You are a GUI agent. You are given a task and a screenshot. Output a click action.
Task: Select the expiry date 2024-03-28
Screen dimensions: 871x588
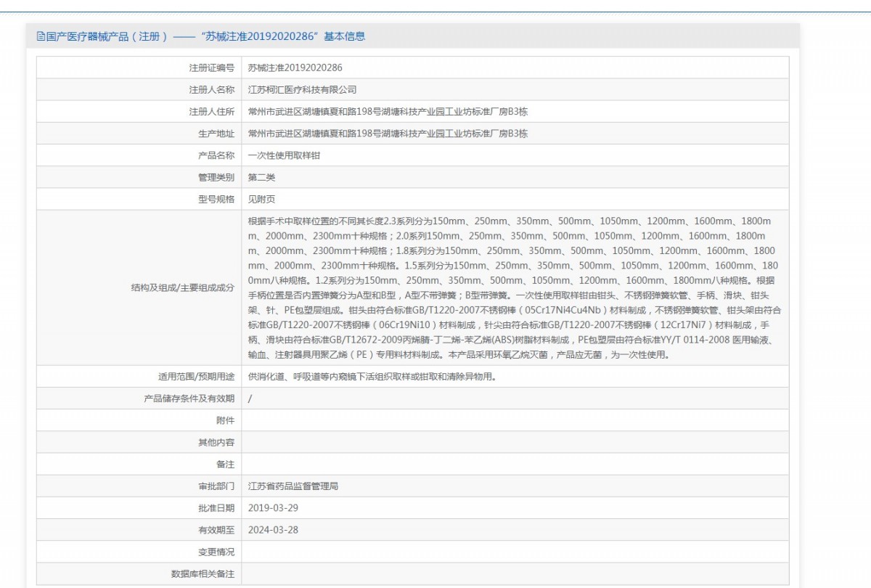click(x=273, y=529)
